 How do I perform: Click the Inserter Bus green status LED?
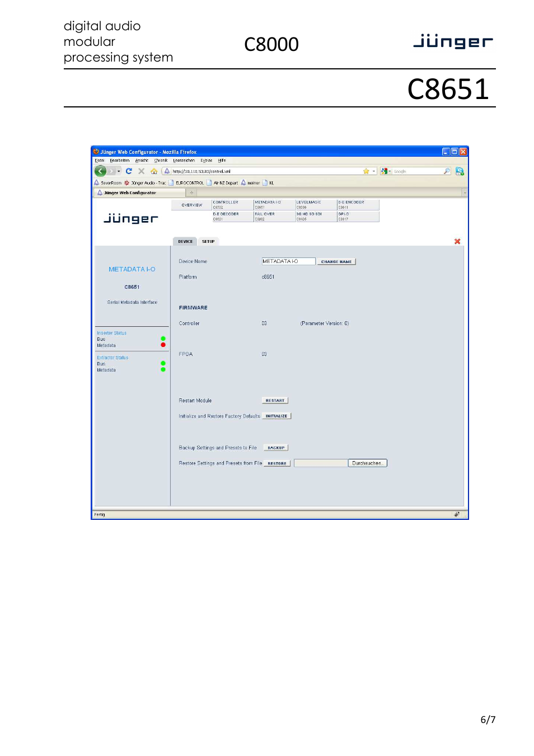(163, 339)
